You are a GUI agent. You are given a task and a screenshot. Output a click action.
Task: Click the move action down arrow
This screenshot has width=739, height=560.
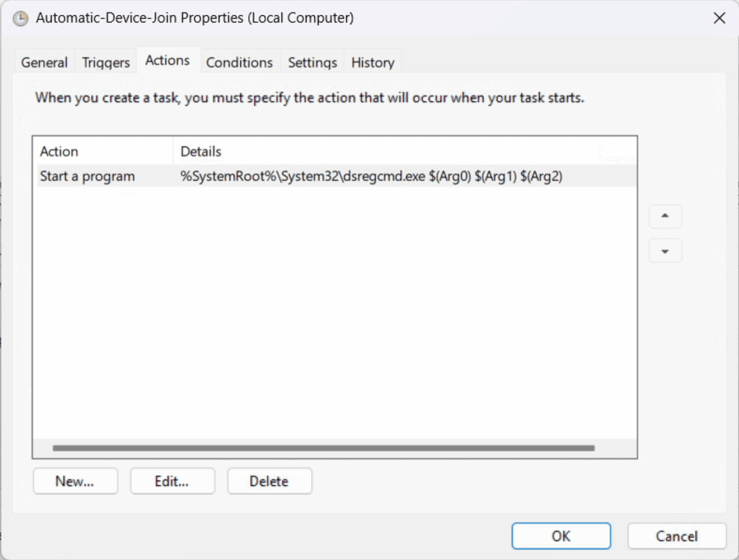[665, 251]
